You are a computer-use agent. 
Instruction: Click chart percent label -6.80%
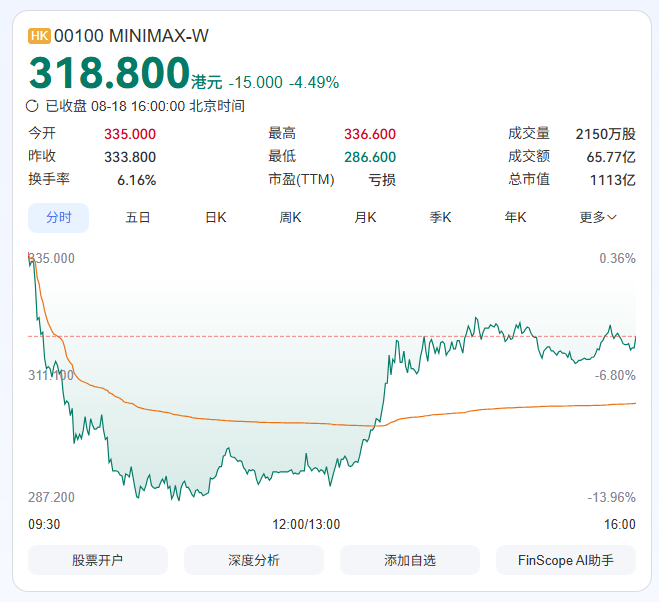point(615,375)
